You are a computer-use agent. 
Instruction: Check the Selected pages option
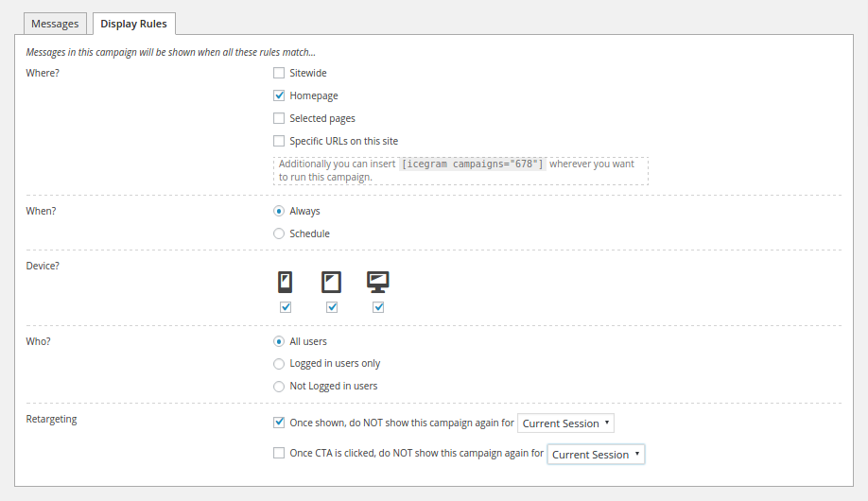(x=279, y=118)
